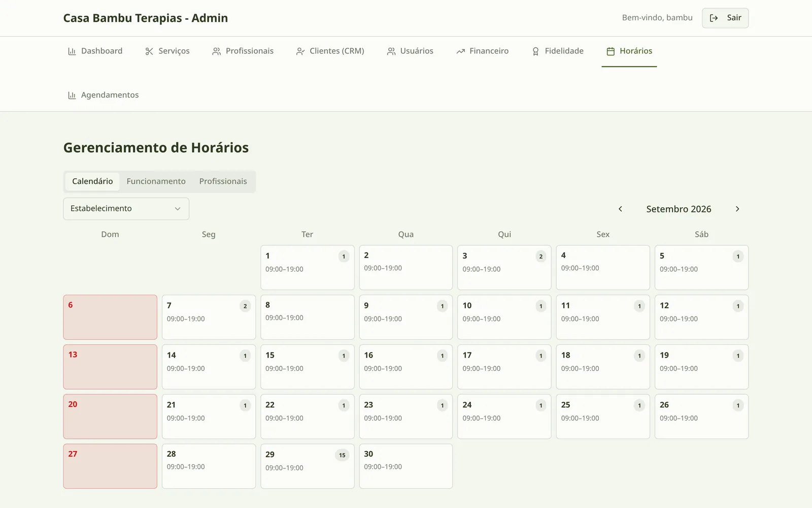Screen dimensions: 812x508
Task: Click the badge 1 on day 19
Action: click(738, 356)
